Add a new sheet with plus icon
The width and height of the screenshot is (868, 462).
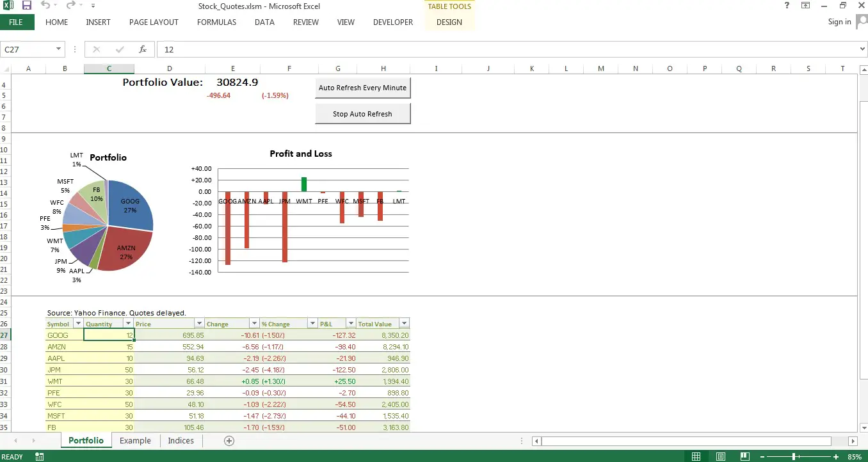click(229, 440)
